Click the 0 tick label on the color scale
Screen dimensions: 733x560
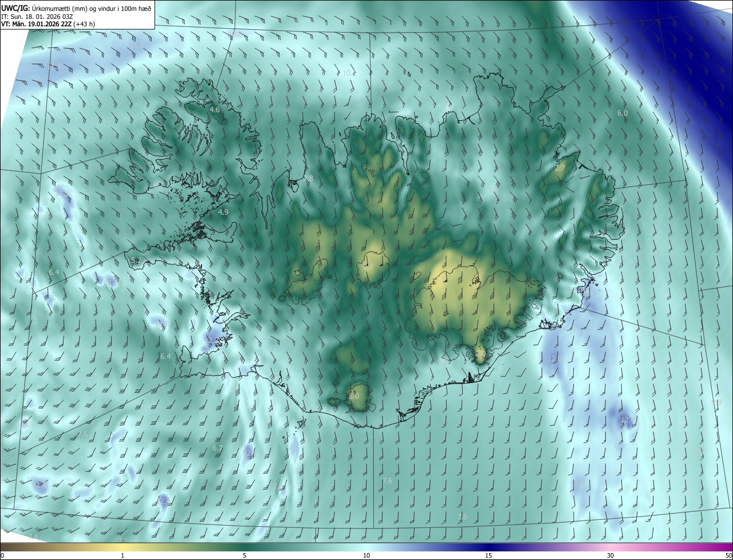coord(2,556)
